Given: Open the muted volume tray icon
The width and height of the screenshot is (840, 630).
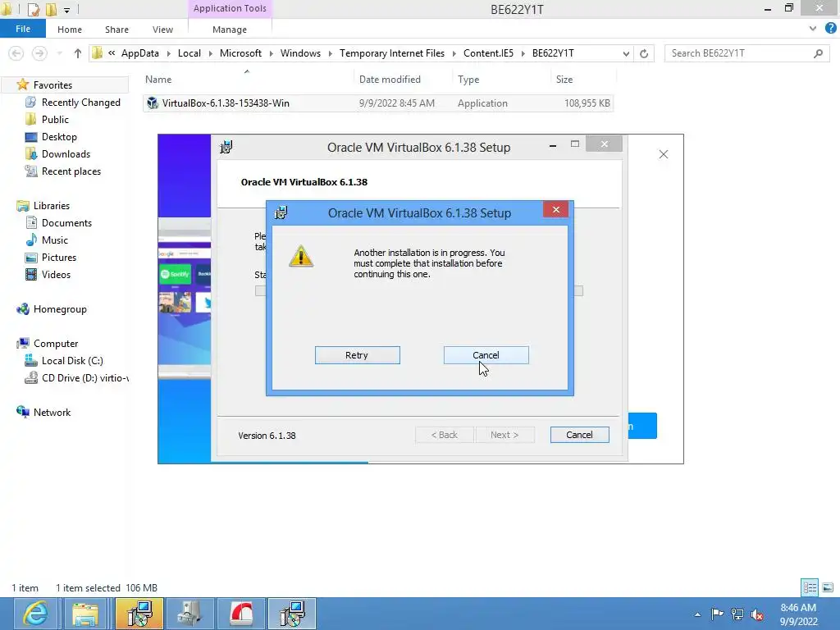Looking at the screenshot, I should (x=757, y=614).
